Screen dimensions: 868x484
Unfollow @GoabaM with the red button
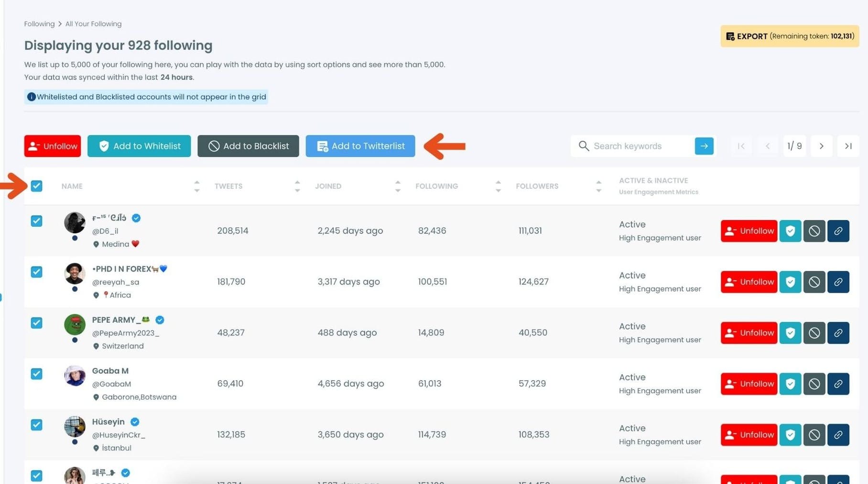tap(749, 384)
